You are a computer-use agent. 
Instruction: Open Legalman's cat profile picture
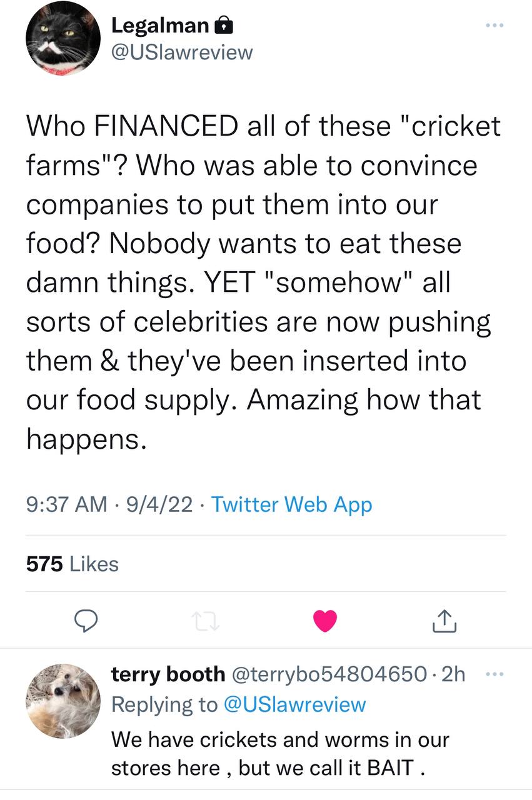[63, 39]
